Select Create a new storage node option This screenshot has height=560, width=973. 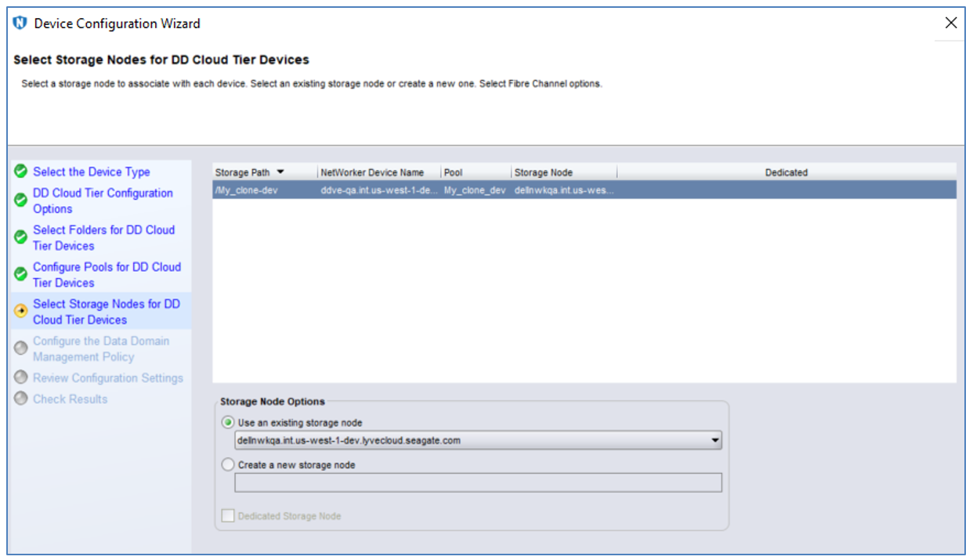(228, 464)
